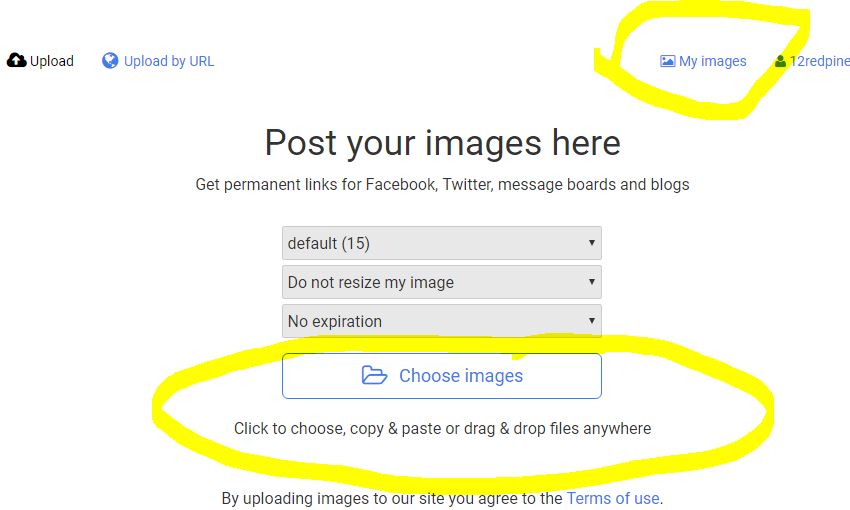Click the folder icon in Choose images button
The height and width of the screenshot is (510, 850).
(374, 375)
